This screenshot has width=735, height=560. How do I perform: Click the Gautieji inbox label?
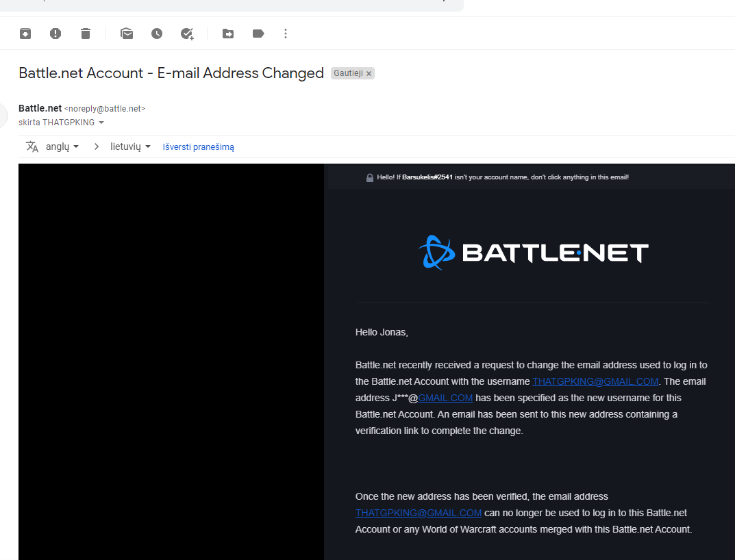348,73
